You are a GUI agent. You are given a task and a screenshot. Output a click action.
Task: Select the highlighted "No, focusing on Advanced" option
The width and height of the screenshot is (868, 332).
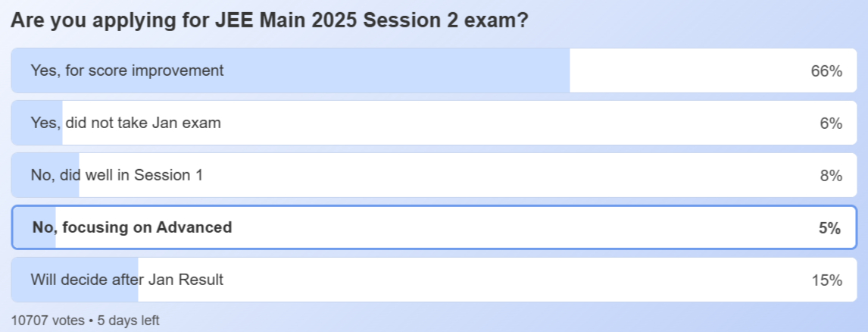pyautogui.click(x=132, y=227)
